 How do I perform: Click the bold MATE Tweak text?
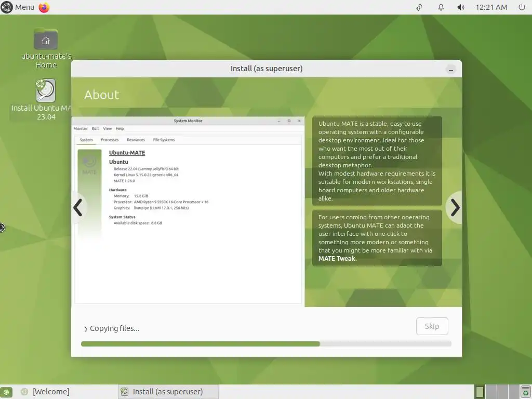click(337, 259)
